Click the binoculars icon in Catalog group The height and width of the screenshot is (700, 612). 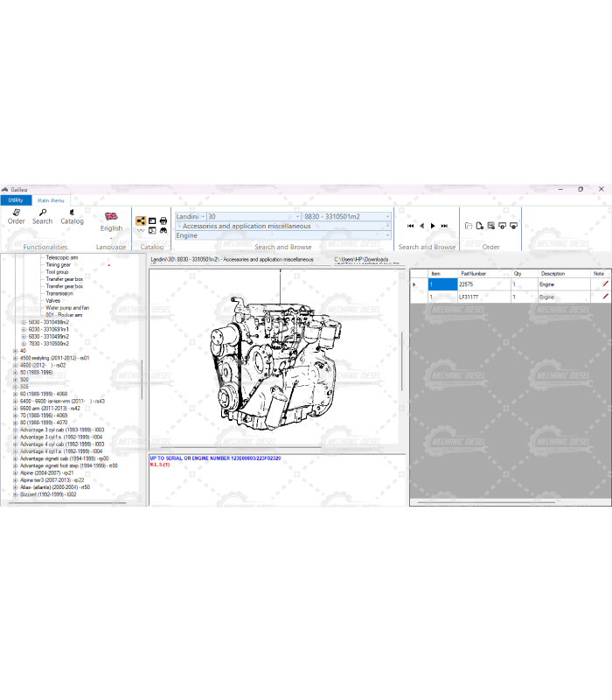coord(163,231)
